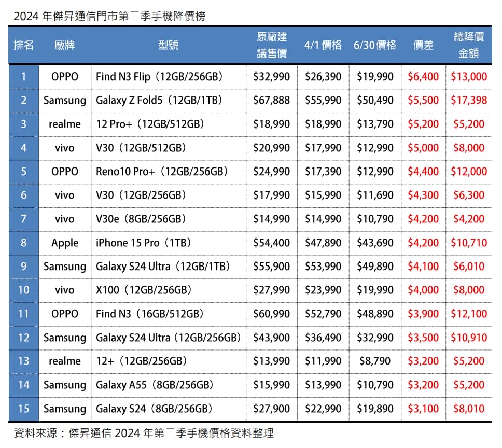Image resolution: width=502 pixels, height=448 pixels.
Task: Click the $24,990 suggested retail price
Action: tap(272, 172)
